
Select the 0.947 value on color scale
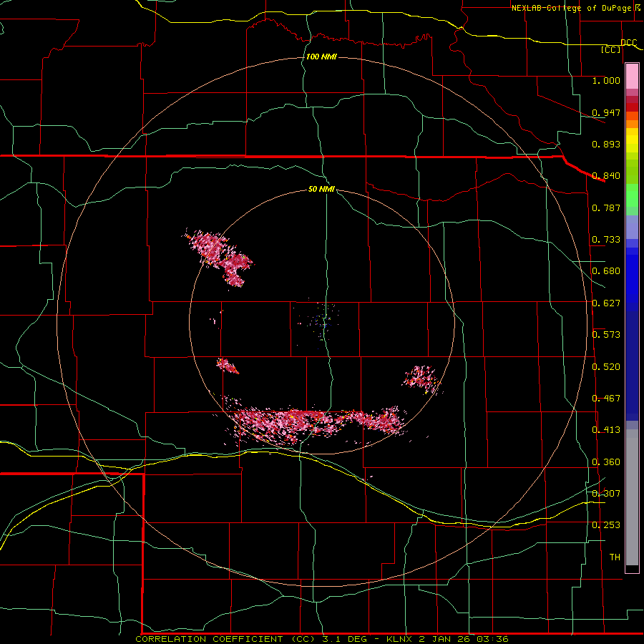606,112
